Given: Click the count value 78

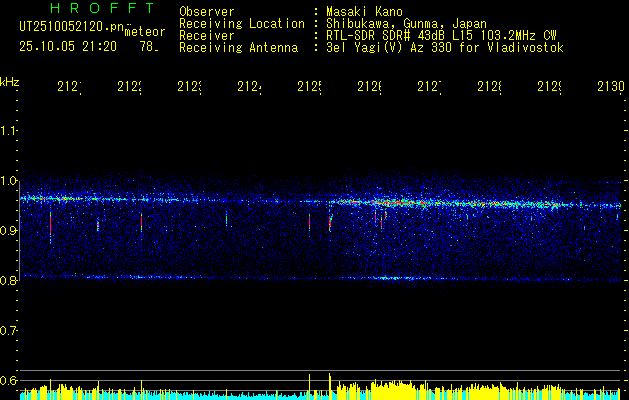Looking at the screenshot, I should pyautogui.click(x=148, y=47).
